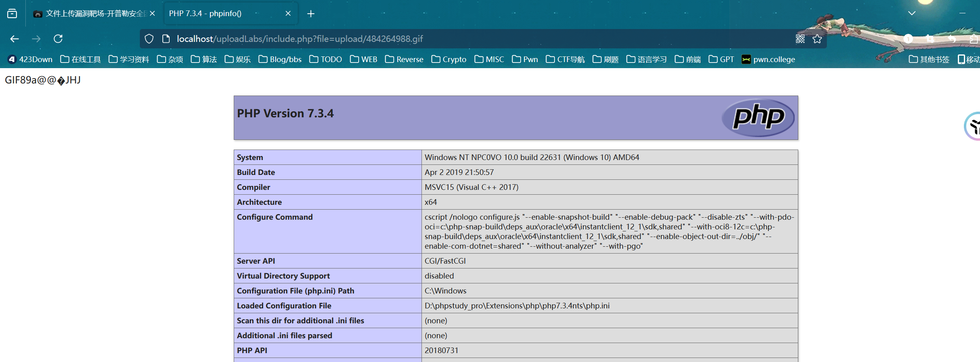Expand the list all tabs chevron

912,13
